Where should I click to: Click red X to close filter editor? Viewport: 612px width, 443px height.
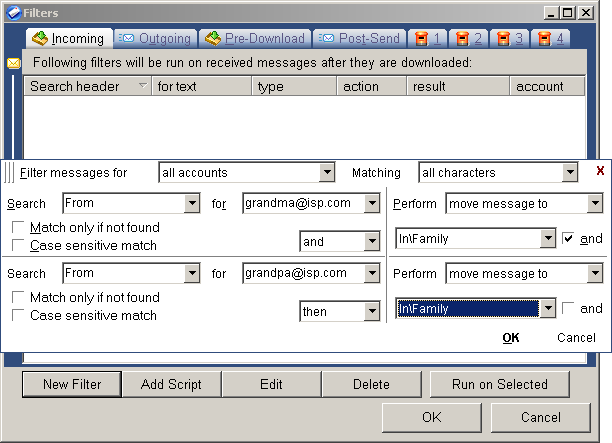(x=600, y=171)
